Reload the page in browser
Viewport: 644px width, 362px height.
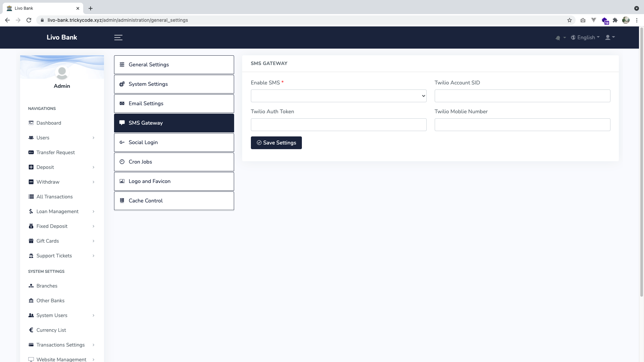coord(29,20)
